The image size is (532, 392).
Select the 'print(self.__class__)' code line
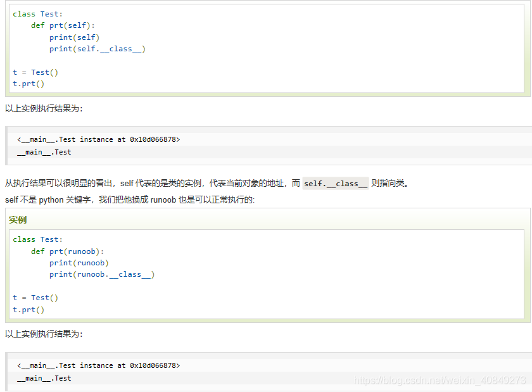point(98,49)
